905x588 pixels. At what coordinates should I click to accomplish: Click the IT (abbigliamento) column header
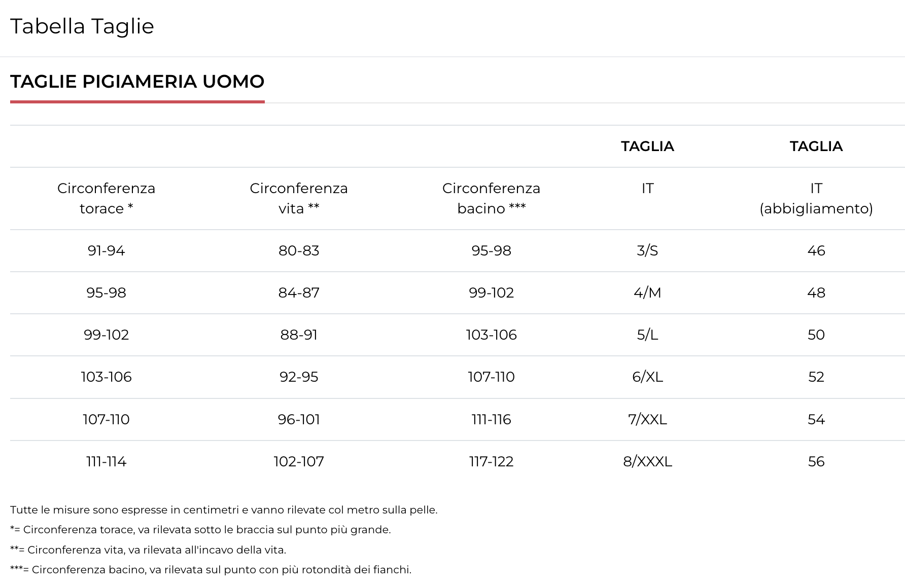click(816, 198)
